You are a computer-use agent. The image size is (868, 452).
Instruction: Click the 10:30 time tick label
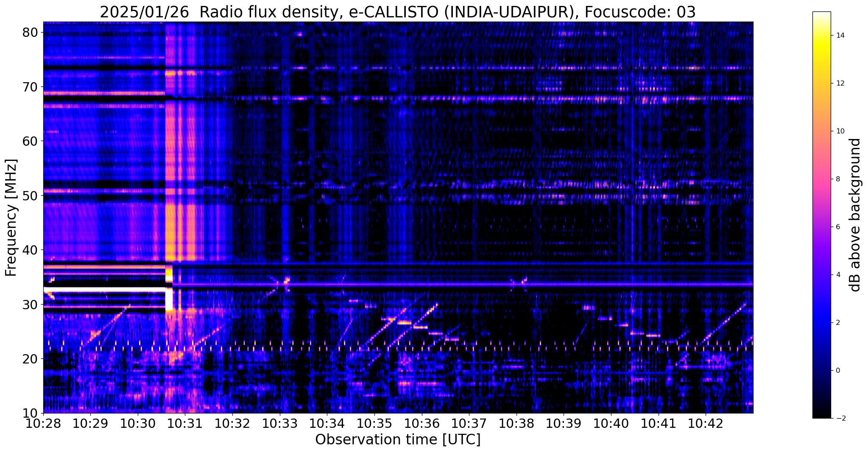[138, 424]
